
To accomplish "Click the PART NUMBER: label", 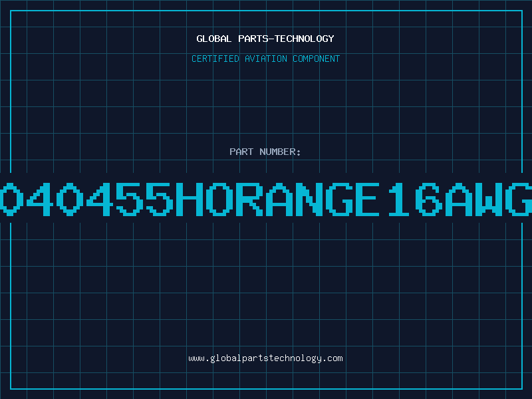I will click(265, 152).
